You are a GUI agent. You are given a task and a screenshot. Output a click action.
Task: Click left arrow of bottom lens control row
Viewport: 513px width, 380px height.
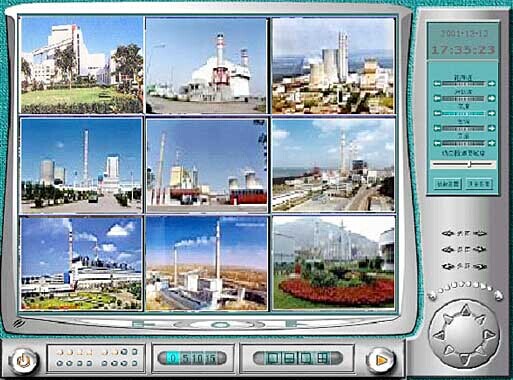pyautogui.click(x=448, y=266)
